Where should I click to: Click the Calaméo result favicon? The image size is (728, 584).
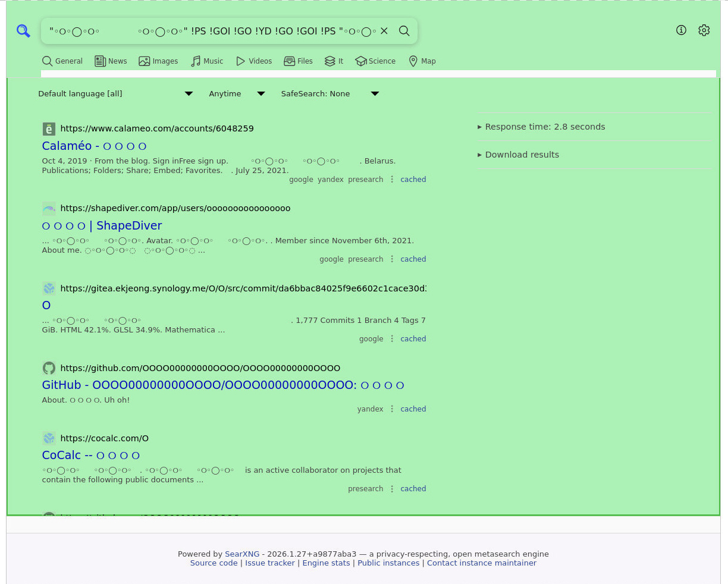(x=49, y=128)
